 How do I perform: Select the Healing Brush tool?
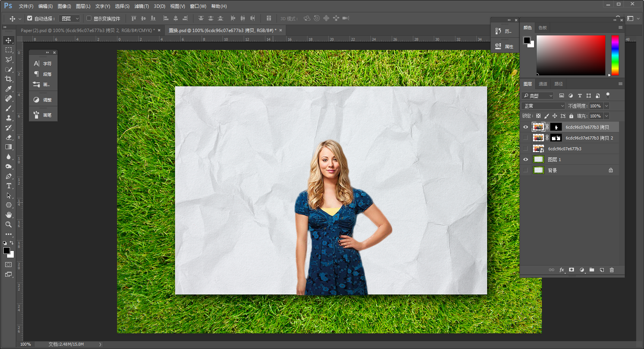click(x=9, y=98)
